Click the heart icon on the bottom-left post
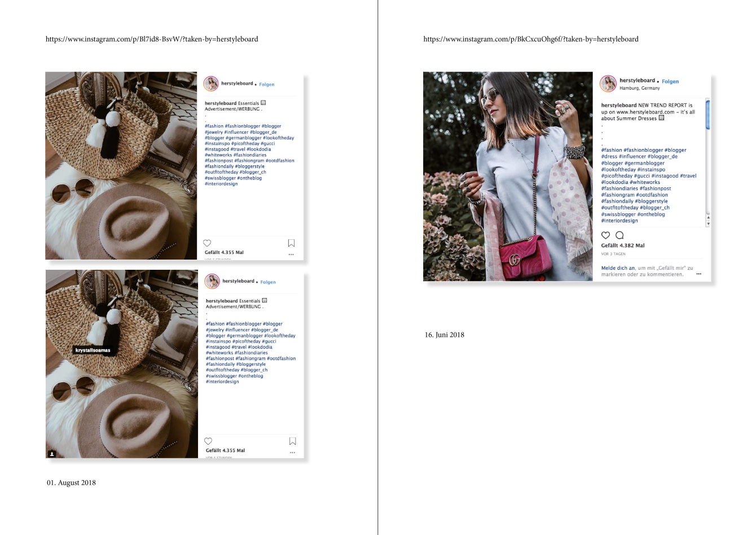The width and height of the screenshot is (756, 535). (208, 441)
